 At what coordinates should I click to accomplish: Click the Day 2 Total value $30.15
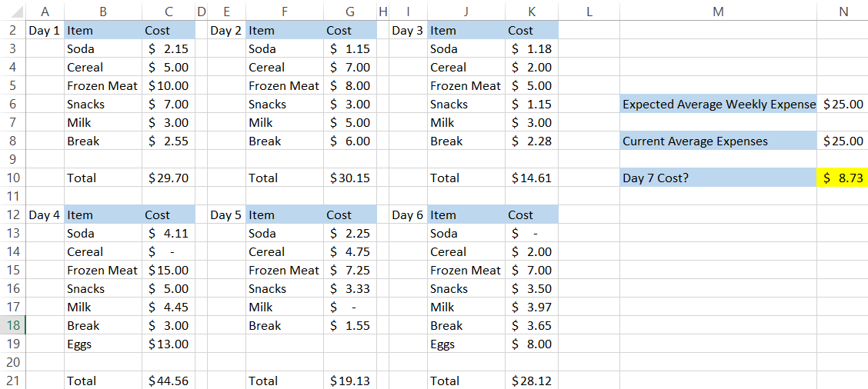pyautogui.click(x=350, y=178)
